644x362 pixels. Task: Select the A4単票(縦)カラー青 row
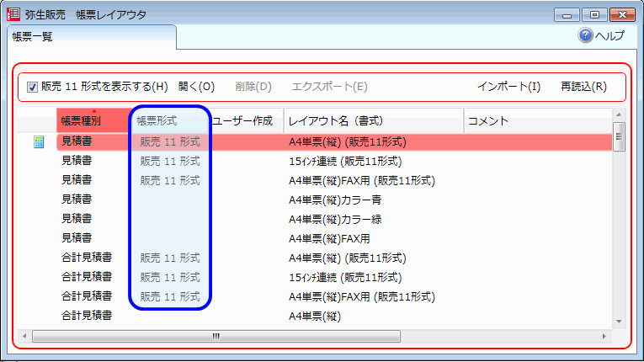(334, 200)
